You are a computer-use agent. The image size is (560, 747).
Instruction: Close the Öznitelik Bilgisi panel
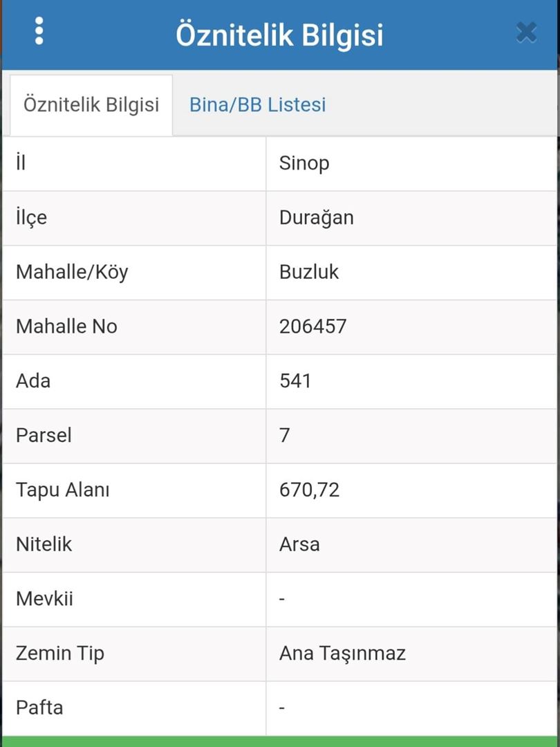pyautogui.click(x=526, y=33)
